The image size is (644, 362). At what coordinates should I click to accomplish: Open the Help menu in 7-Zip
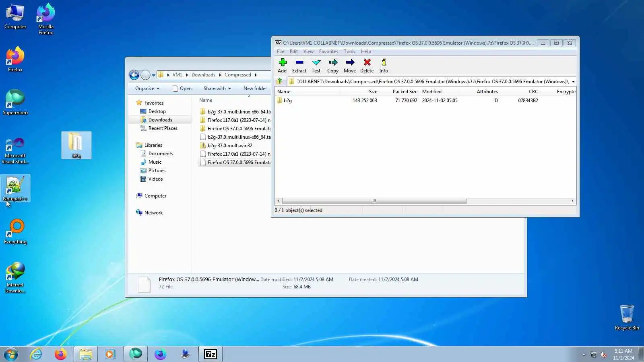click(x=366, y=51)
